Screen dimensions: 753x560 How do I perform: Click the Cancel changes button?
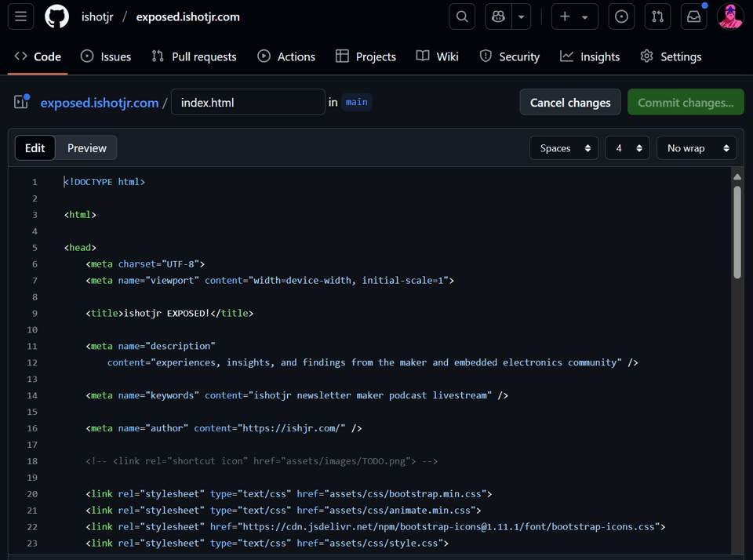click(570, 103)
